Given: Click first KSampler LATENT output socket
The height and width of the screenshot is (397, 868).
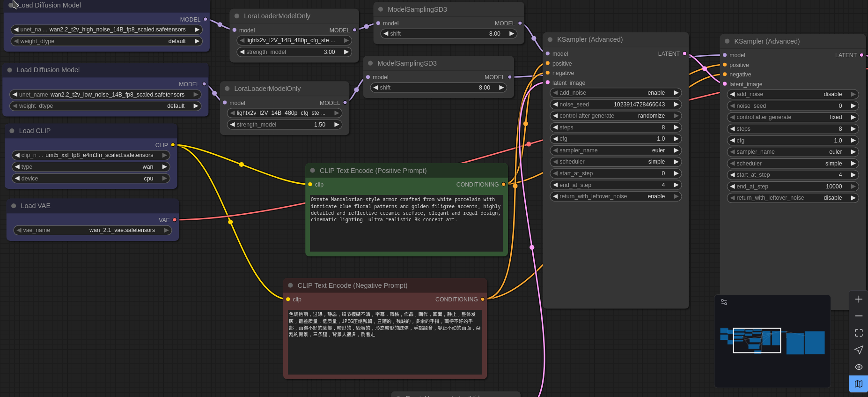Looking at the screenshot, I should tap(684, 53).
